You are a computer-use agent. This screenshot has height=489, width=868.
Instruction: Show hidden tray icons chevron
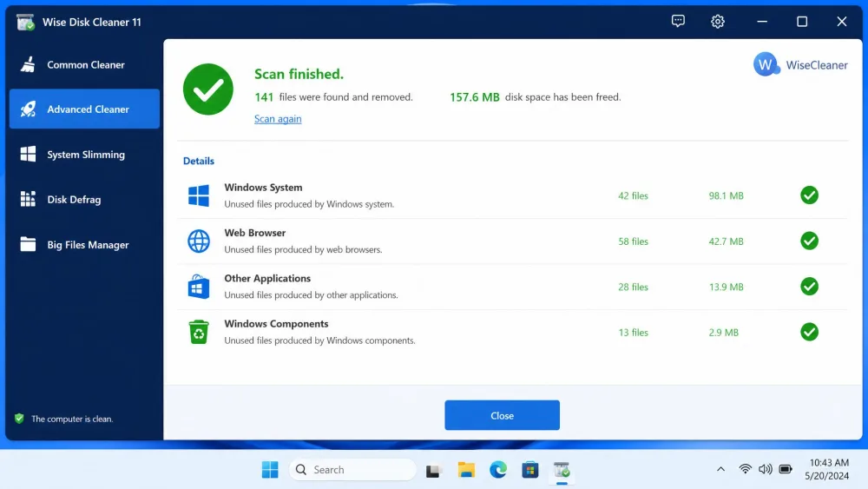point(720,469)
